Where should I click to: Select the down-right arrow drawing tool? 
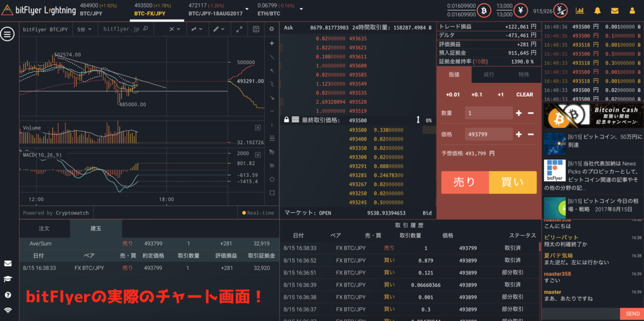coord(272,98)
